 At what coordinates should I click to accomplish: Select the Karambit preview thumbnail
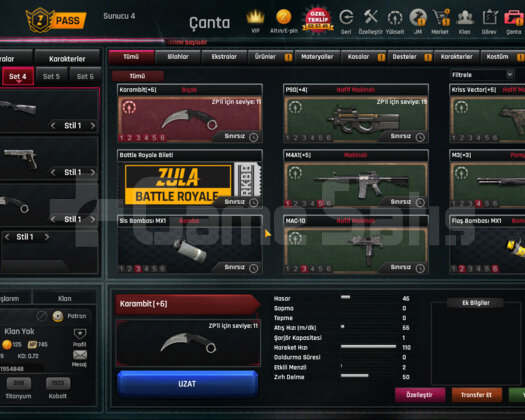[x=188, y=343]
